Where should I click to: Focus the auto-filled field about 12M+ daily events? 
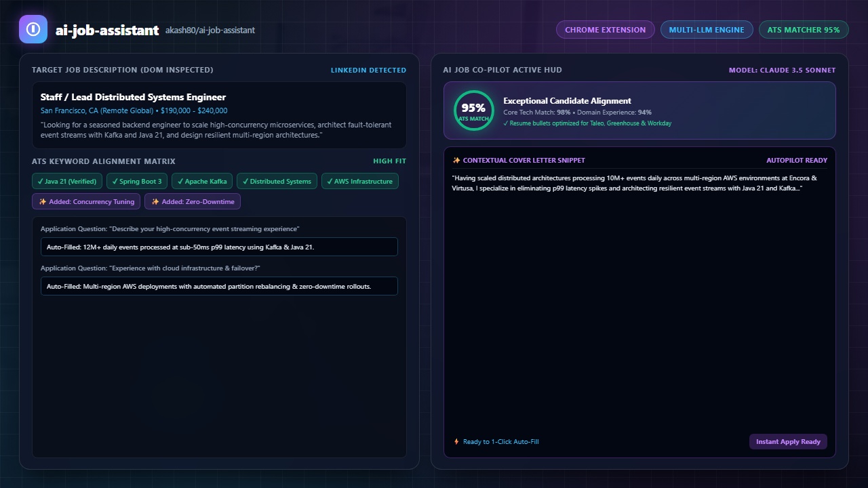click(219, 247)
